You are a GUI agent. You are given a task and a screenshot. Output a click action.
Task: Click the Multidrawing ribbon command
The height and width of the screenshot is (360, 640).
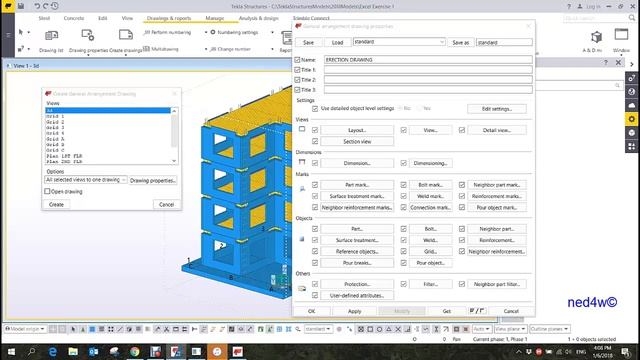coord(161,49)
